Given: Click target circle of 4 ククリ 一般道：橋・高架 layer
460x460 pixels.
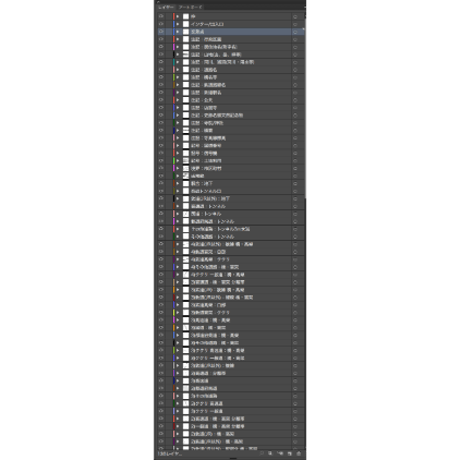Looking at the screenshot, I should pyautogui.click(x=295, y=275).
